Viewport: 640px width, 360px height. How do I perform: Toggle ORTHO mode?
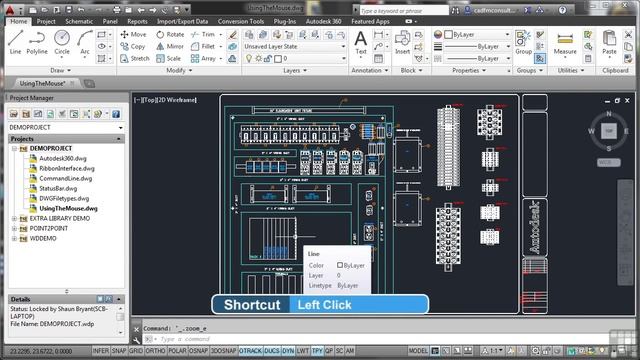156,351
